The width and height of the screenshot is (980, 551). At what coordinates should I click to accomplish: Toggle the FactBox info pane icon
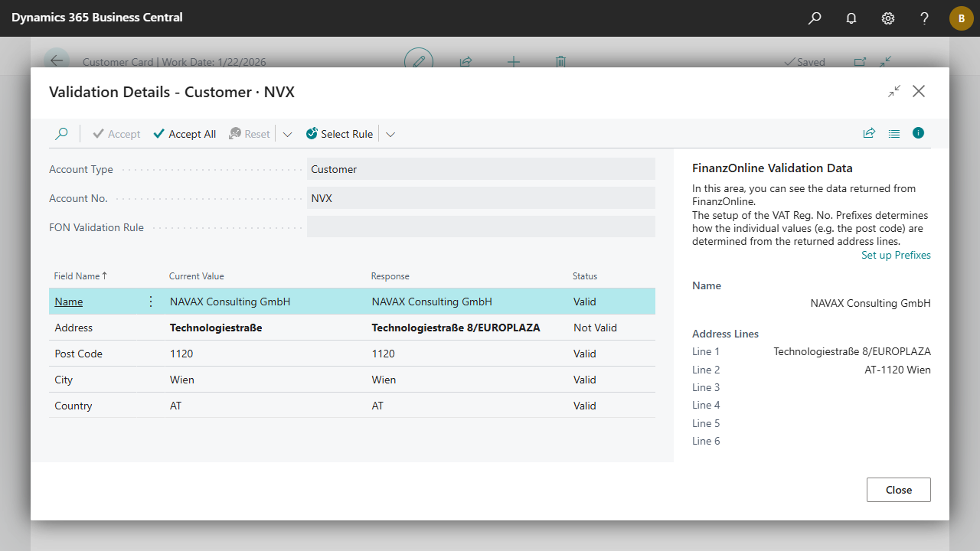click(x=919, y=133)
